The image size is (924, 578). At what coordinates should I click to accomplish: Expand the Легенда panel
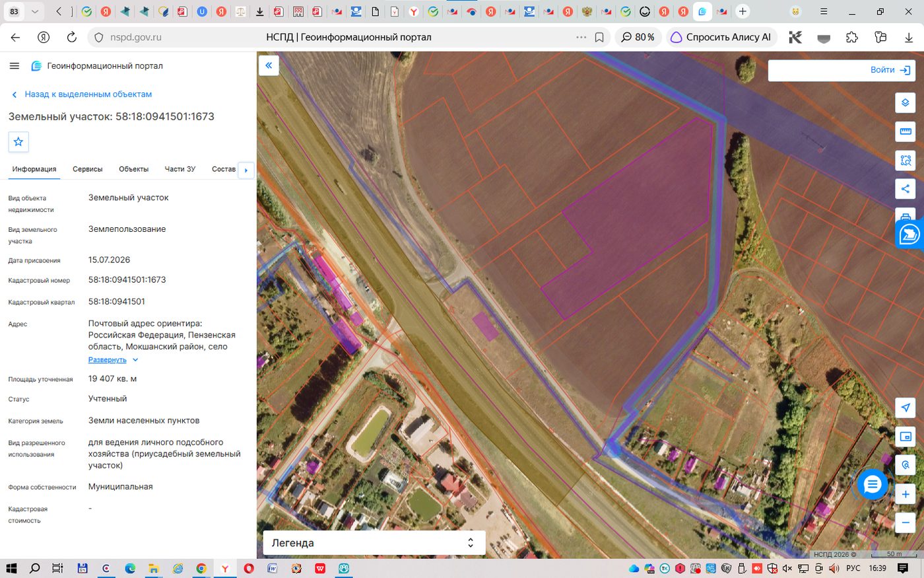point(374,543)
